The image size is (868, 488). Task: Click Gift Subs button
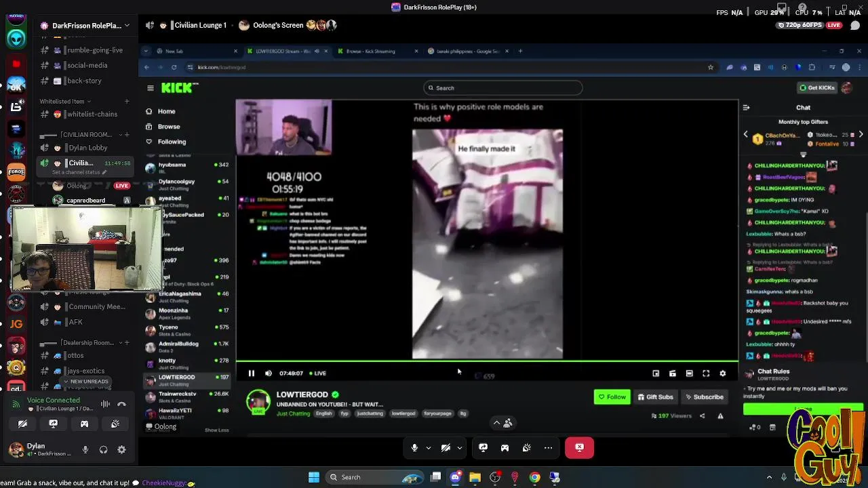point(655,397)
